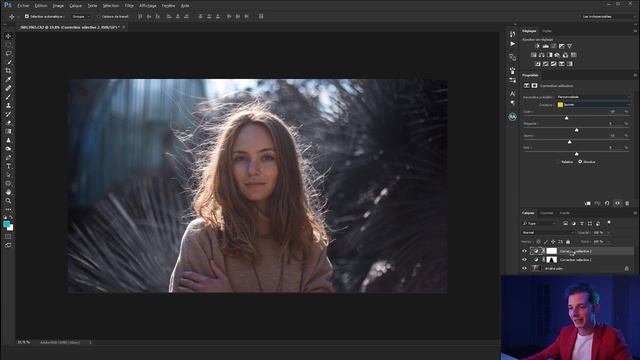This screenshot has width=640, height=360.
Task: Open the Calque menu
Action: (x=76, y=6)
